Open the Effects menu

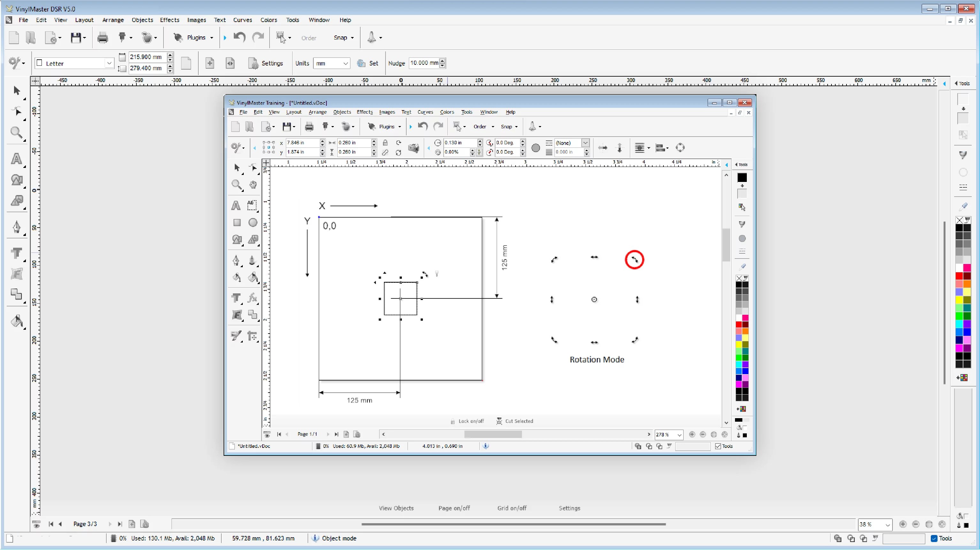click(169, 20)
